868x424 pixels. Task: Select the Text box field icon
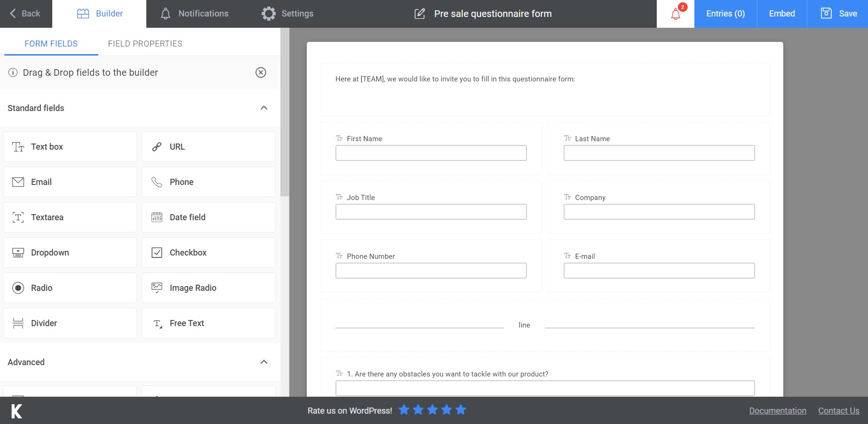pos(17,146)
